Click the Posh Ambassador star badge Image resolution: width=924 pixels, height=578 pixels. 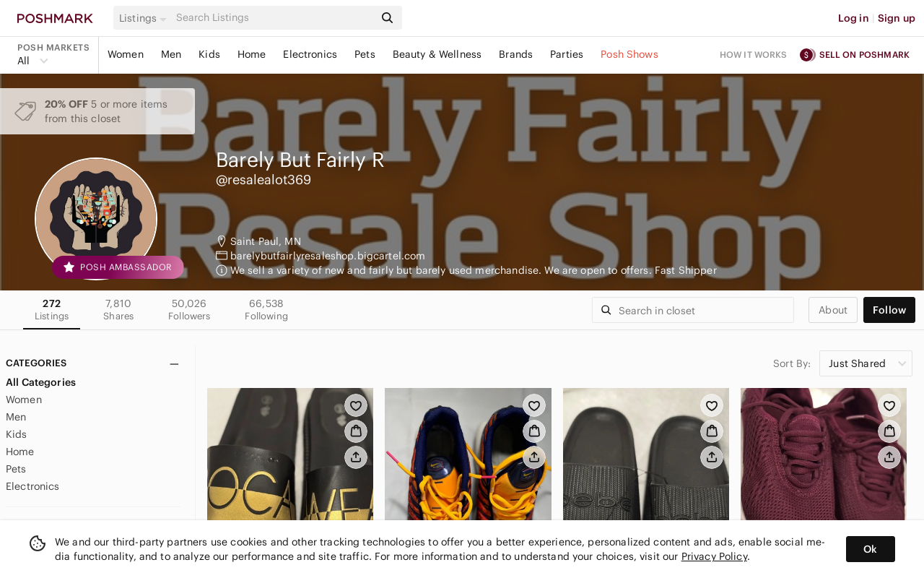[118, 267]
